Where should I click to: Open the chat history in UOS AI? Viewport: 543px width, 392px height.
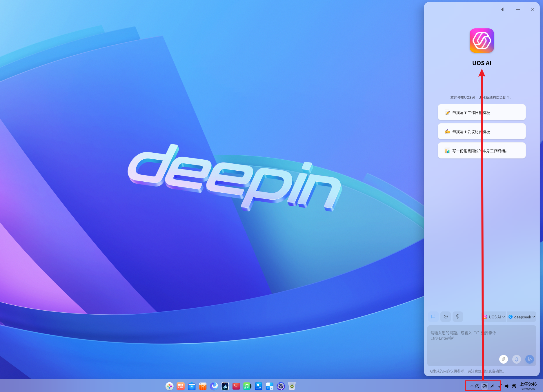click(x=446, y=317)
